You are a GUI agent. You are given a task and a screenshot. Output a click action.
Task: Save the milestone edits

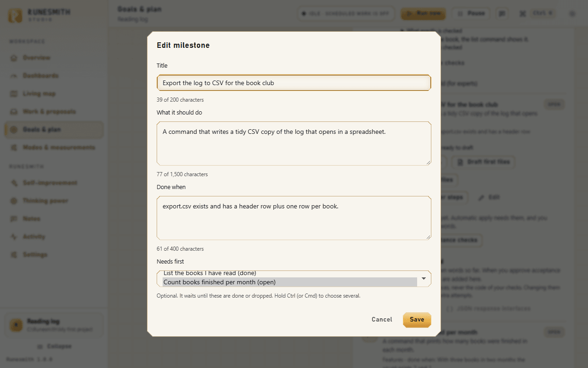point(417,320)
